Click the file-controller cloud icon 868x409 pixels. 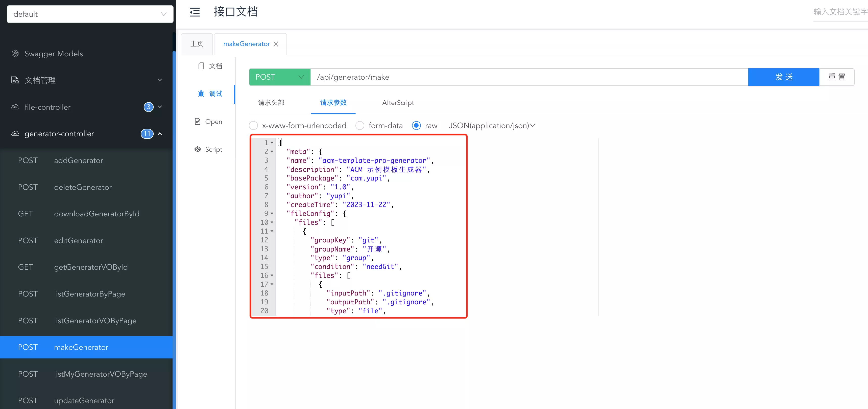pyautogui.click(x=15, y=107)
